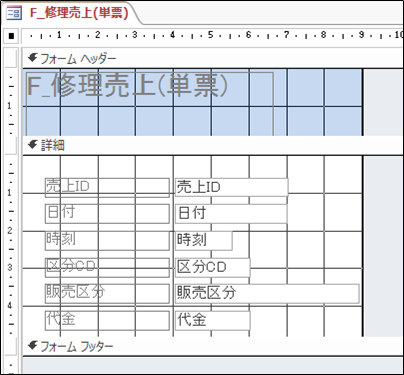Viewport: 404px width, 375px height.
Task: Click the form selector square in ruler corner
Action: pos(11,36)
